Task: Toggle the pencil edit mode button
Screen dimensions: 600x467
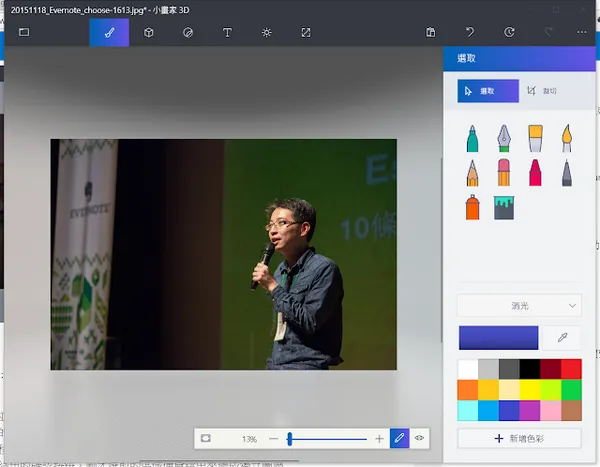Action: (399, 438)
